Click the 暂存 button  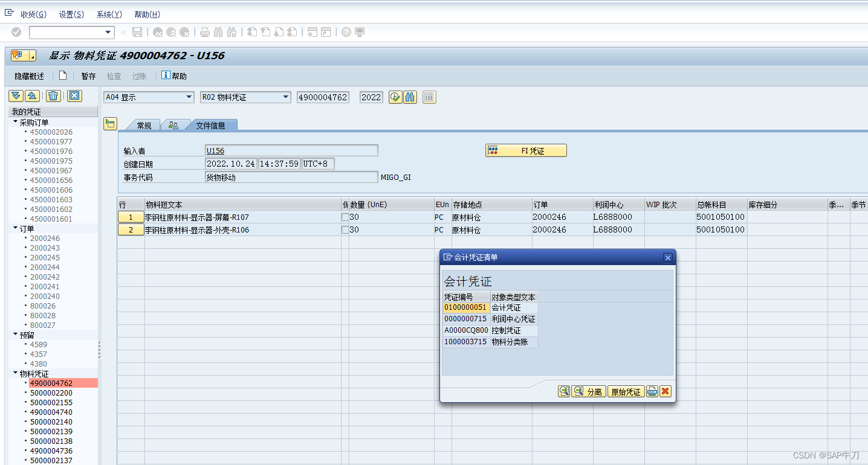point(88,76)
